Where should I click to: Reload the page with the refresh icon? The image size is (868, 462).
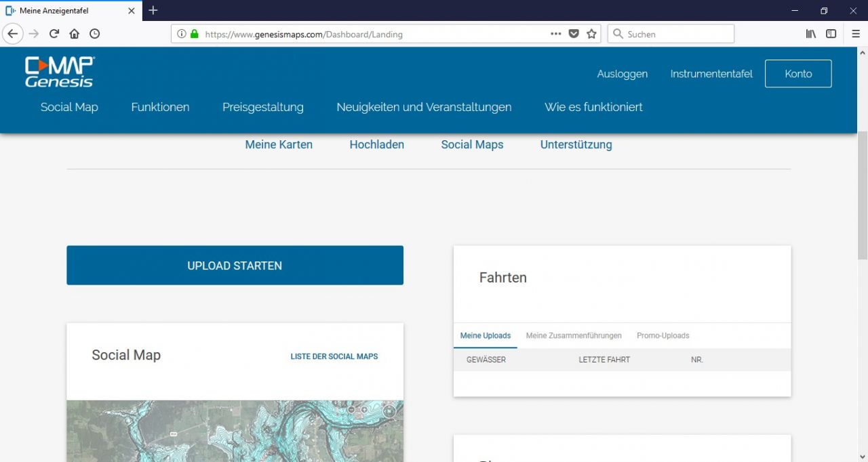54,34
